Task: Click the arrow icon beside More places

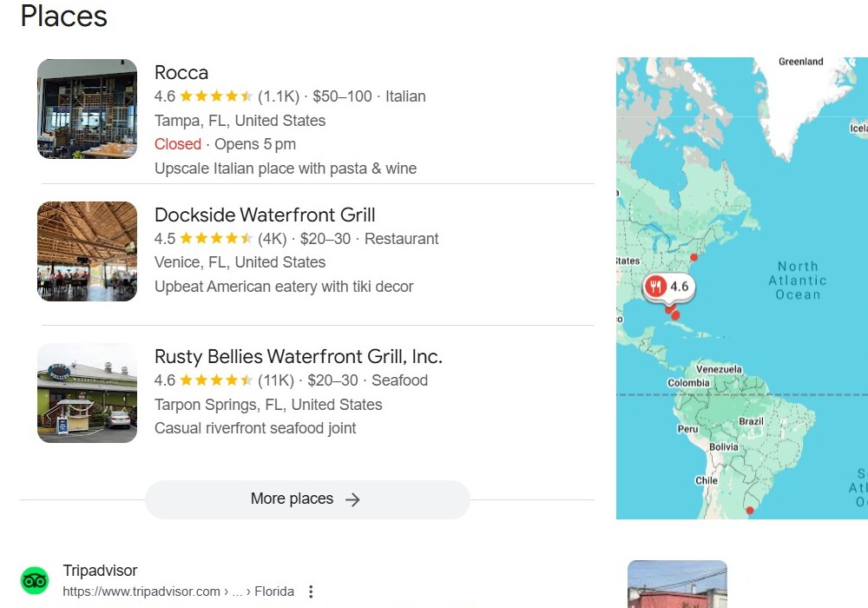Action: tap(352, 499)
